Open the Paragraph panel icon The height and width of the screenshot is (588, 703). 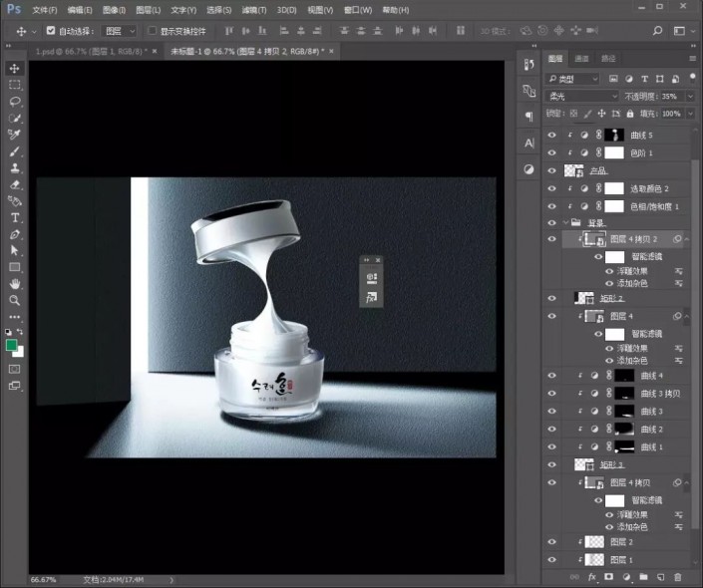click(x=529, y=117)
